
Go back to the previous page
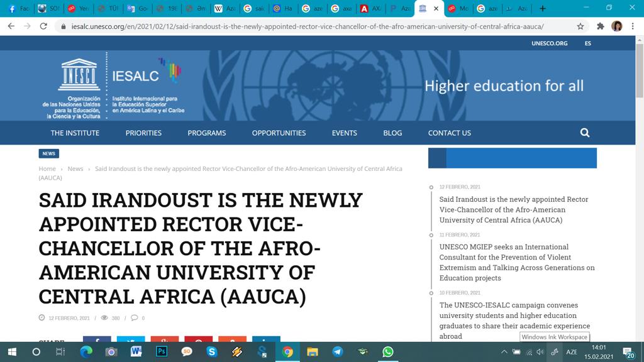11,26
